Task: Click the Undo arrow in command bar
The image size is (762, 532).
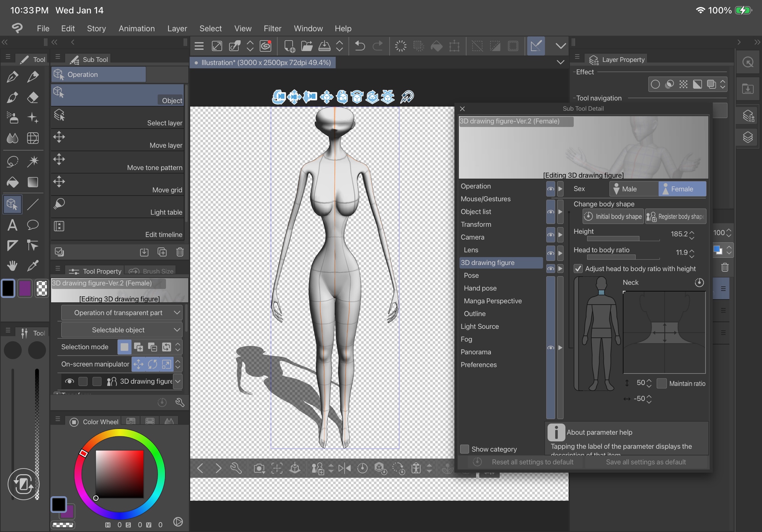Action: click(360, 46)
